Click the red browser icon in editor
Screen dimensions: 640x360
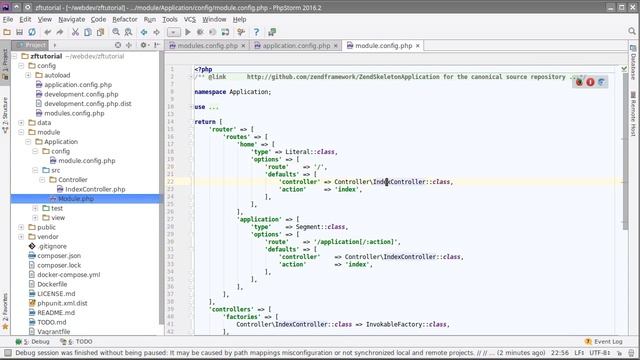[x=590, y=82]
